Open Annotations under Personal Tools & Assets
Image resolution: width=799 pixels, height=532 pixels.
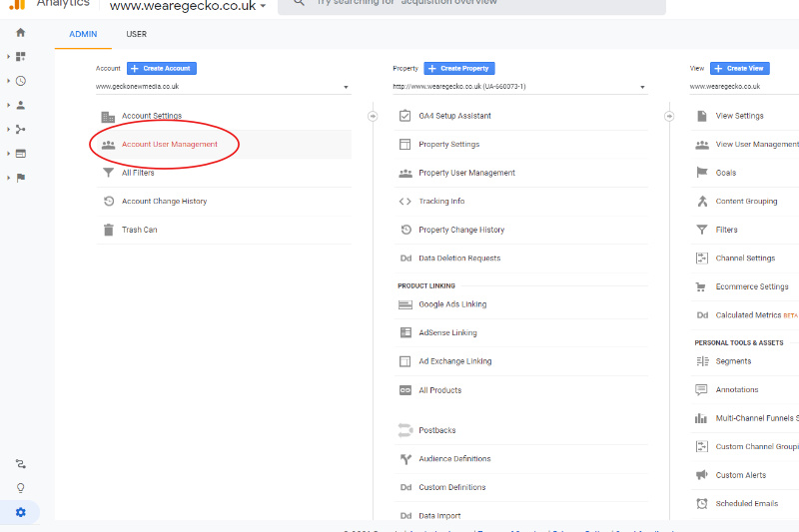[744, 390]
